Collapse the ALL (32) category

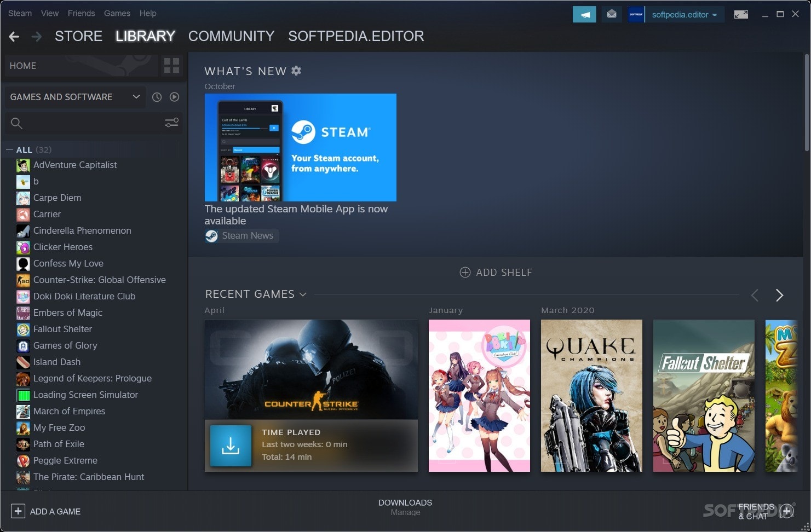point(9,150)
